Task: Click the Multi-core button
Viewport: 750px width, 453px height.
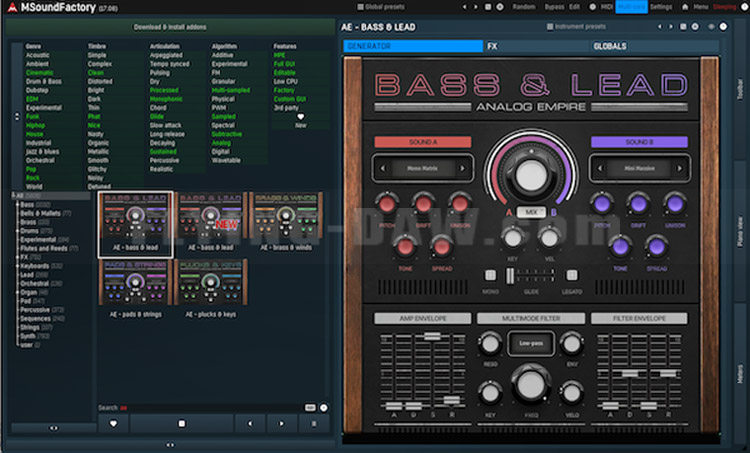Action: click(631, 7)
